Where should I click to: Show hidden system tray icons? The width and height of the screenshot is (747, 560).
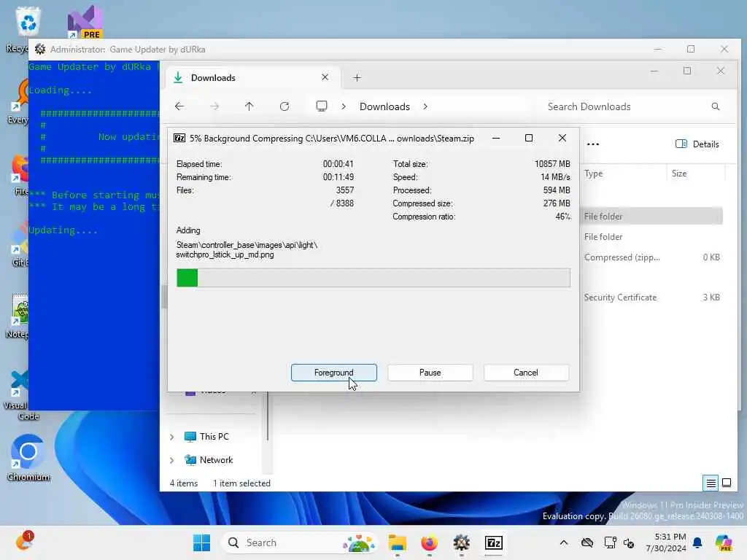click(x=564, y=542)
